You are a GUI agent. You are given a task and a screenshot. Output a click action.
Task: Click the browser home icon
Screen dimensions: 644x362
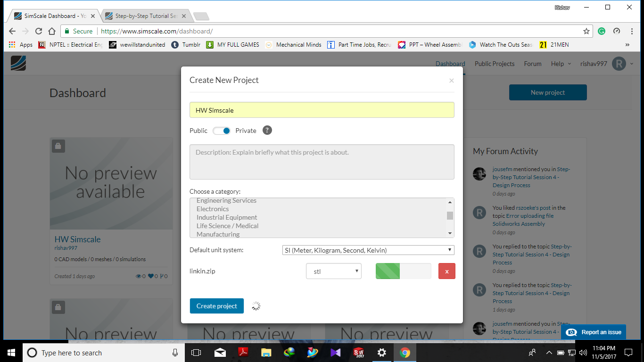pyautogui.click(x=52, y=31)
